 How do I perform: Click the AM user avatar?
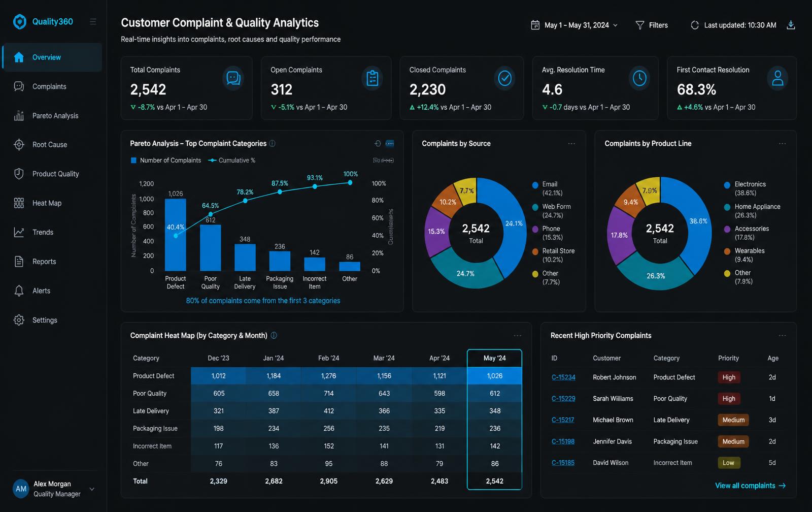coord(21,489)
